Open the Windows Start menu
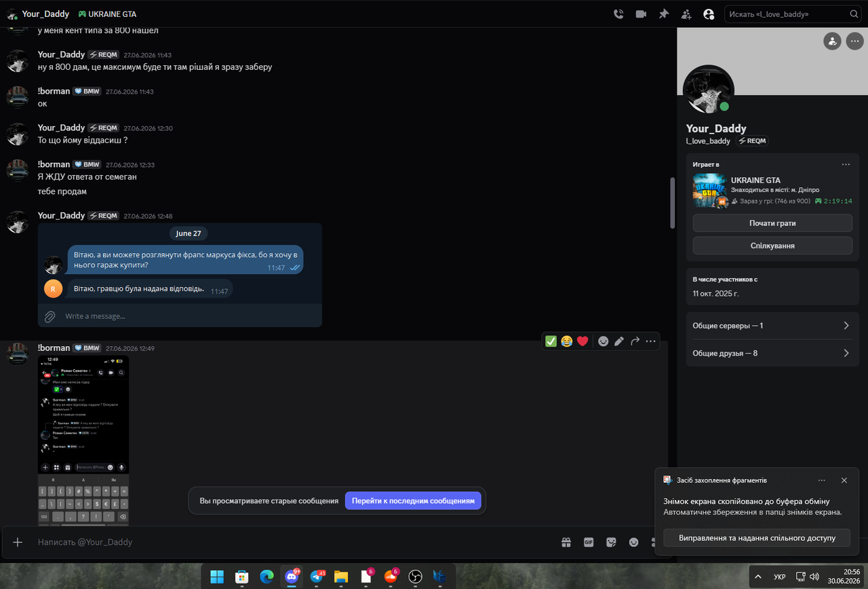 (217, 577)
